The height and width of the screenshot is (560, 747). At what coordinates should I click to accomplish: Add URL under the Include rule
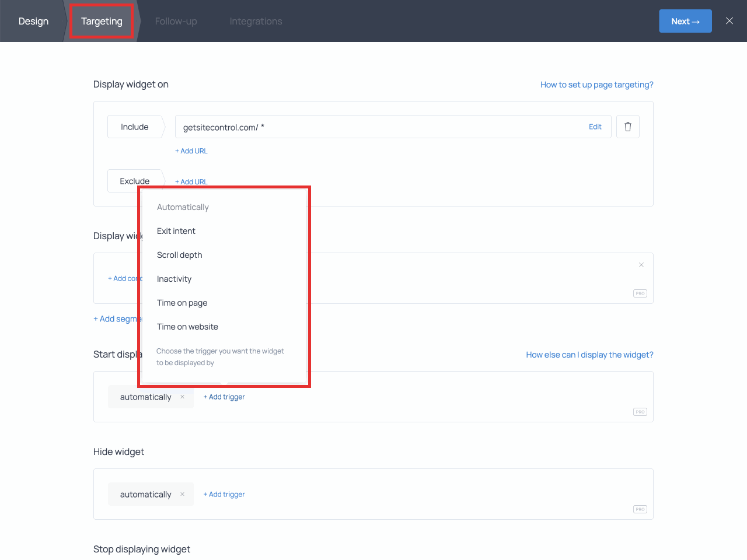(x=191, y=151)
